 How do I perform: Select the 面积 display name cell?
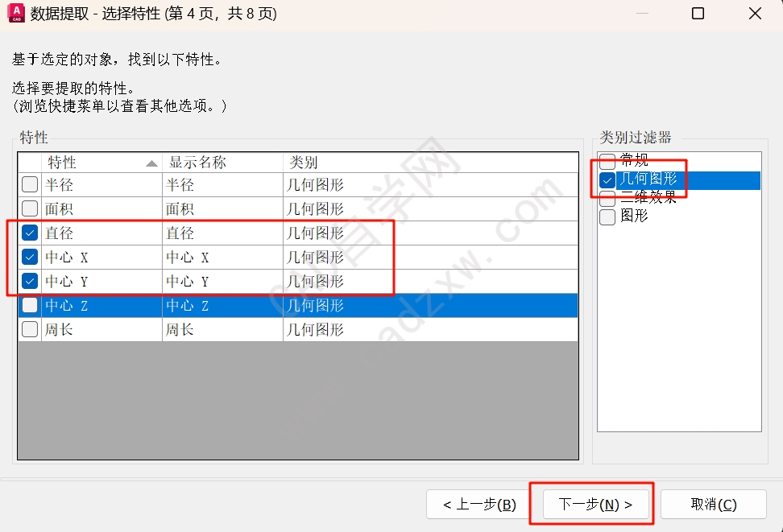click(222, 208)
